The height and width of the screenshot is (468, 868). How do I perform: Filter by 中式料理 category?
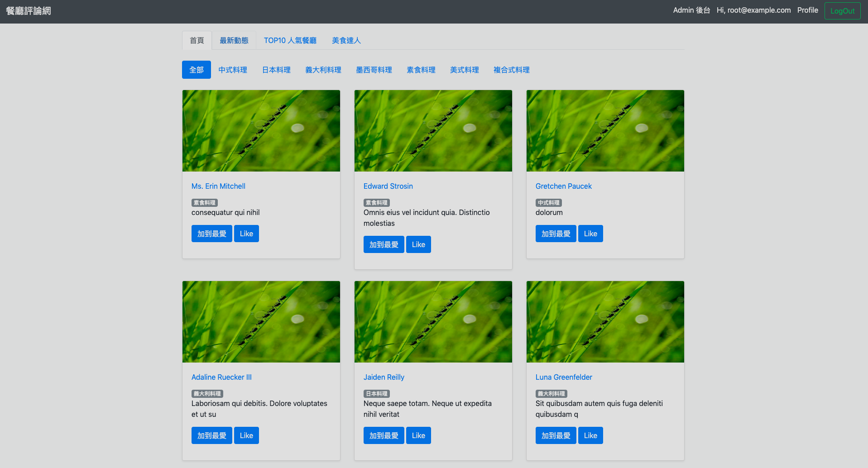click(x=233, y=70)
